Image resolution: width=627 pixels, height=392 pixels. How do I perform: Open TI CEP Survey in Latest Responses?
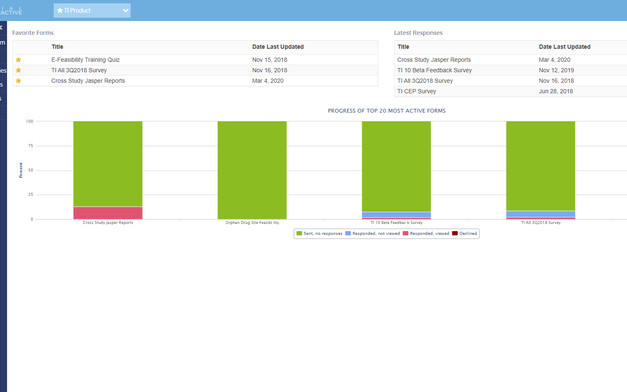tap(416, 91)
